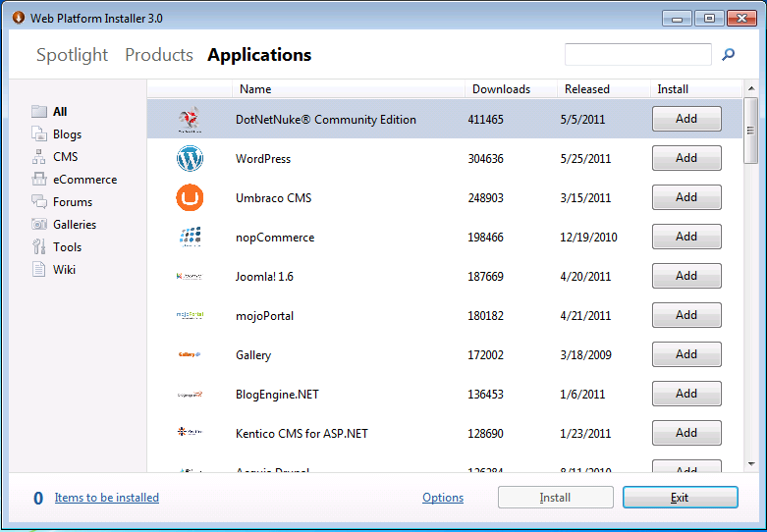Click the 5/25/2011 release date

(x=585, y=159)
